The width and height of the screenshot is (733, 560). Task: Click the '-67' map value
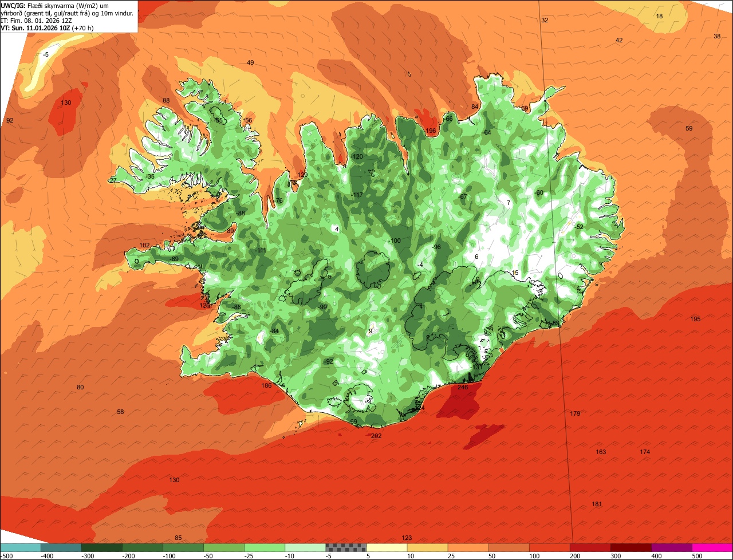click(463, 197)
